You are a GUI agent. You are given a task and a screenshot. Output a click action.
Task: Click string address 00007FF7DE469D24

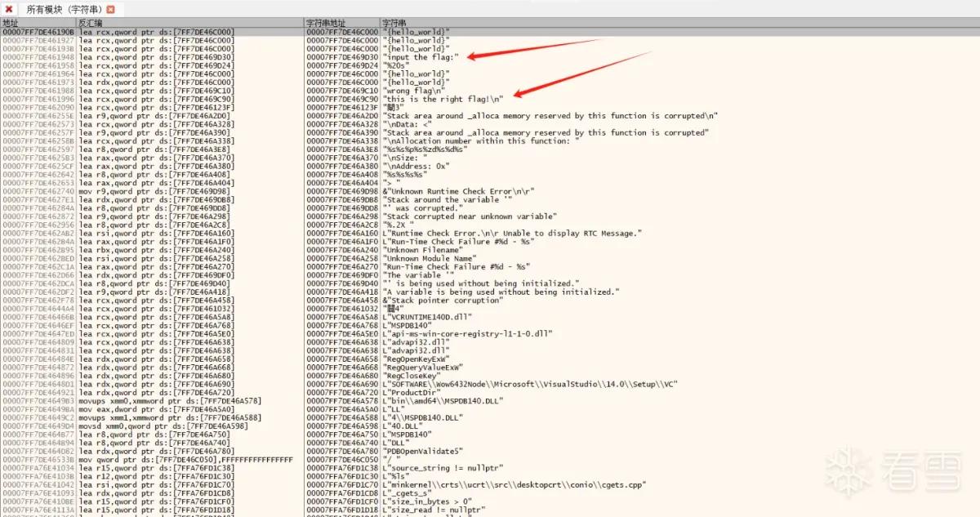coord(342,65)
